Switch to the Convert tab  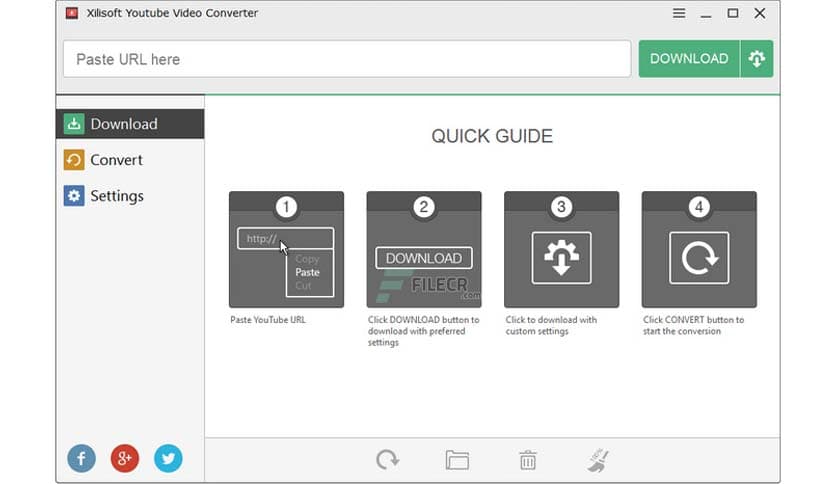(x=130, y=160)
